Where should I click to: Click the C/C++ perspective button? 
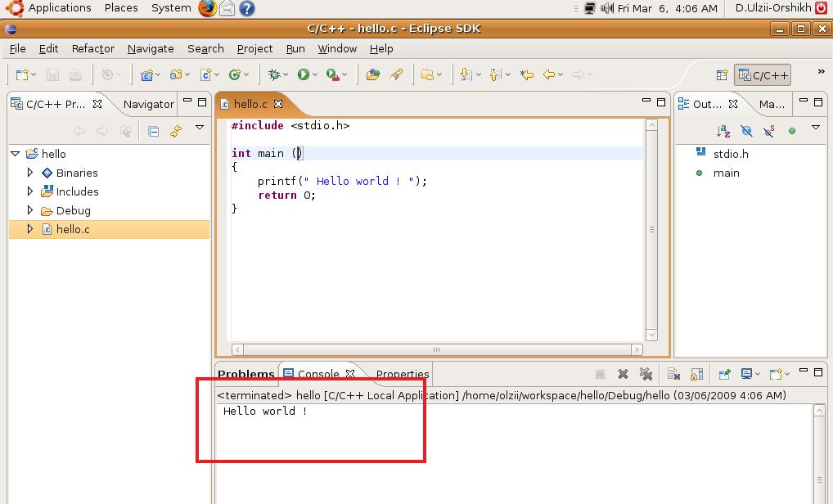click(763, 75)
